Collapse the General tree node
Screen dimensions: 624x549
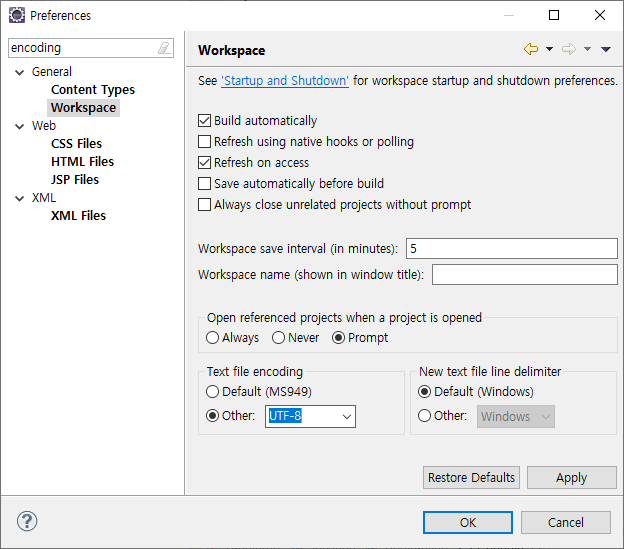click(20, 72)
